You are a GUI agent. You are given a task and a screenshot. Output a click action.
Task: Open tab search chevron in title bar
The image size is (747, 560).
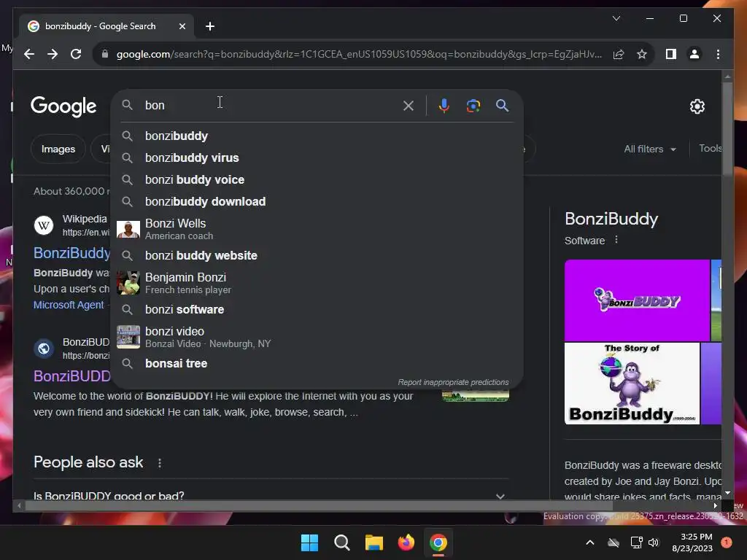coord(616,18)
